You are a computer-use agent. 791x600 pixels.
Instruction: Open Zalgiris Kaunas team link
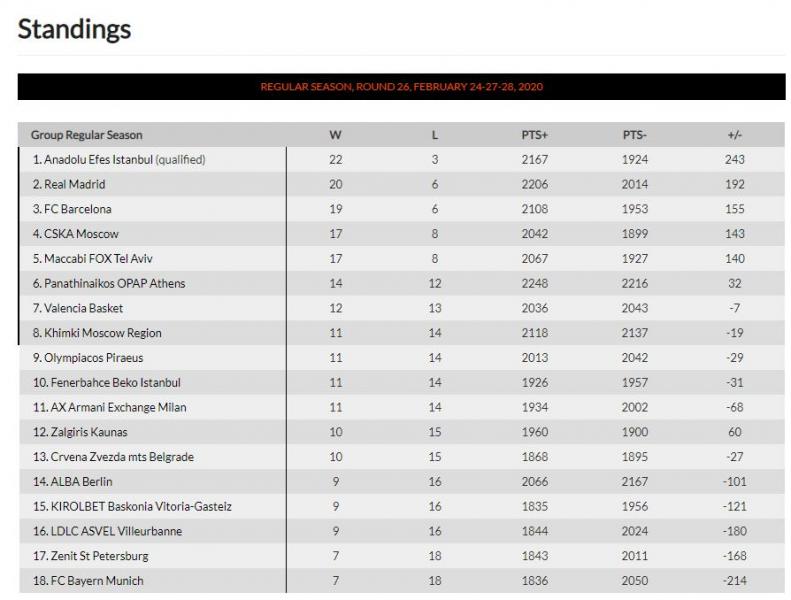click(x=89, y=431)
